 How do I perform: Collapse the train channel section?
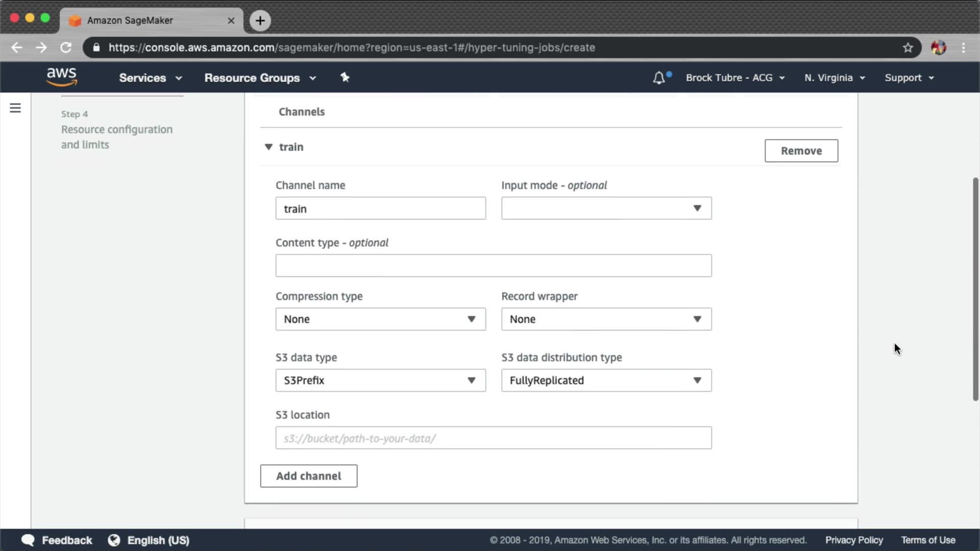(x=268, y=147)
